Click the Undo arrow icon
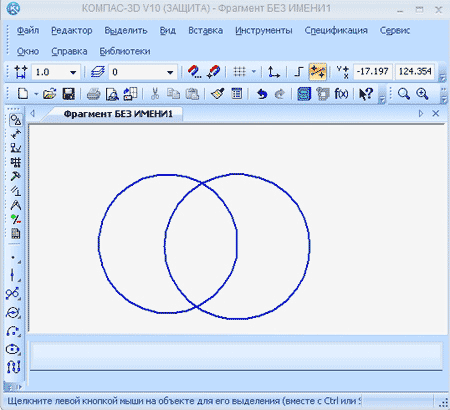This screenshot has height=410, width=450. 262,94
